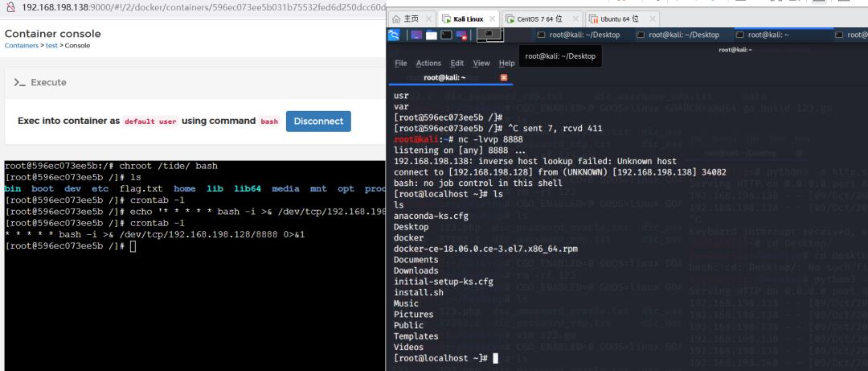Viewport: 868px width, 371px height.
Task: Click docker-ce-18.06.0.ce-3.el7.x86_64.rpm entry
Action: click(x=485, y=249)
